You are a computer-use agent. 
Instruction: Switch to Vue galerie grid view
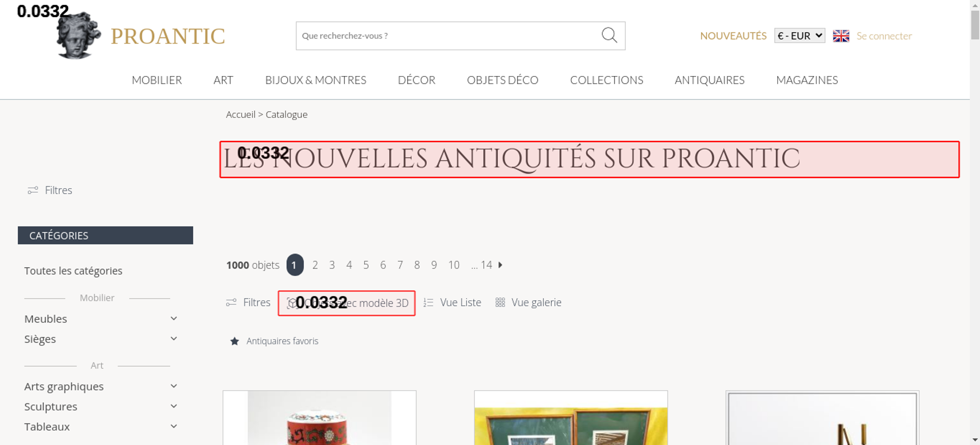pyautogui.click(x=528, y=302)
